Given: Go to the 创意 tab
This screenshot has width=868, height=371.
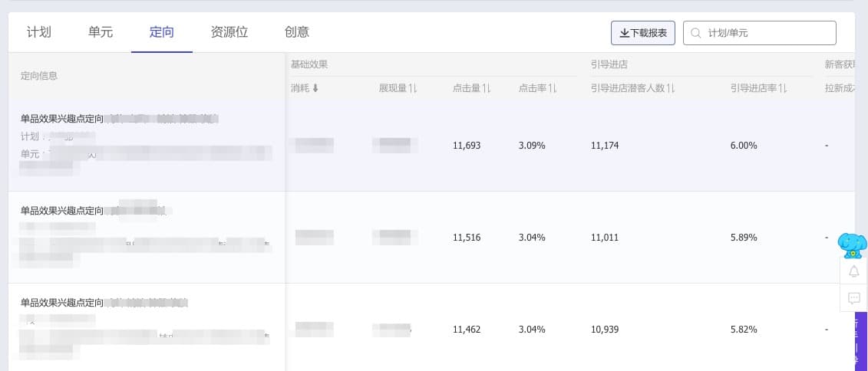Looking at the screenshot, I should coord(297,32).
